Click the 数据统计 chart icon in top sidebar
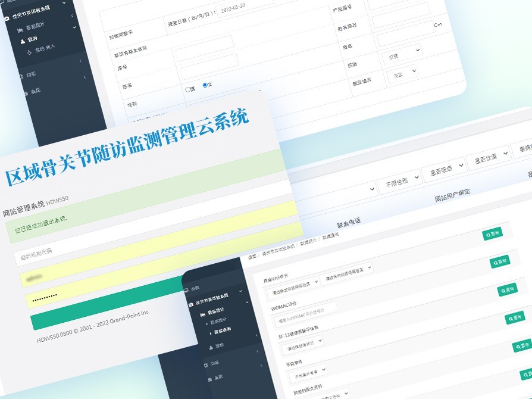Image resolution: width=532 pixels, height=399 pixels. [21, 30]
